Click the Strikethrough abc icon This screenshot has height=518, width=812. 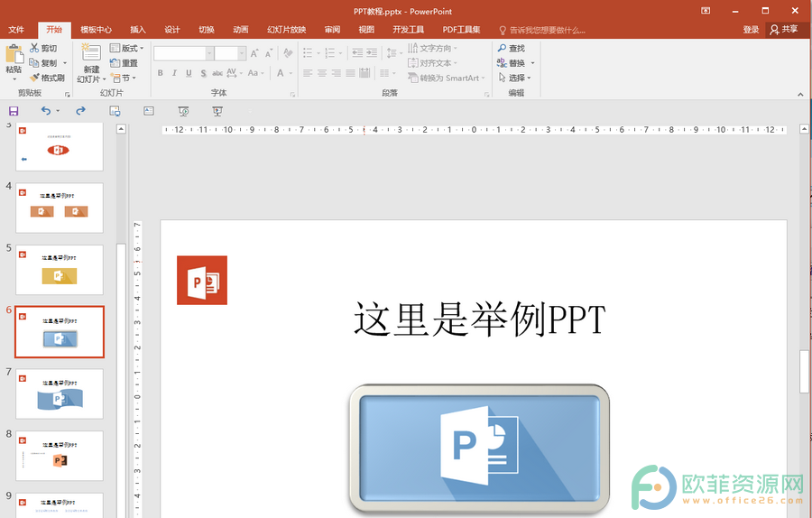[x=217, y=74]
